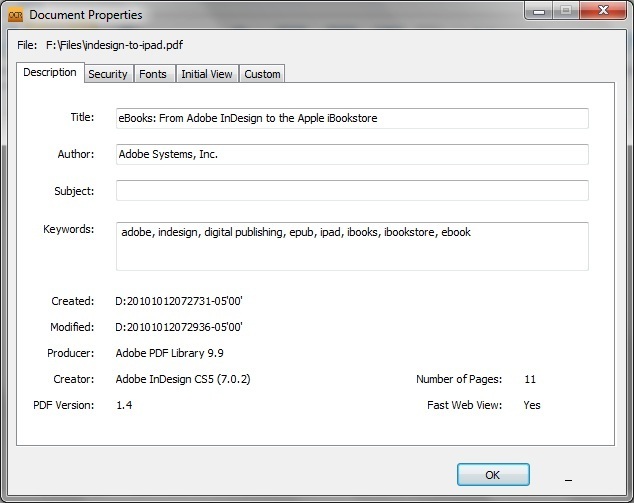Click into the Author input field
The height and width of the screenshot is (503, 634).
point(352,154)
